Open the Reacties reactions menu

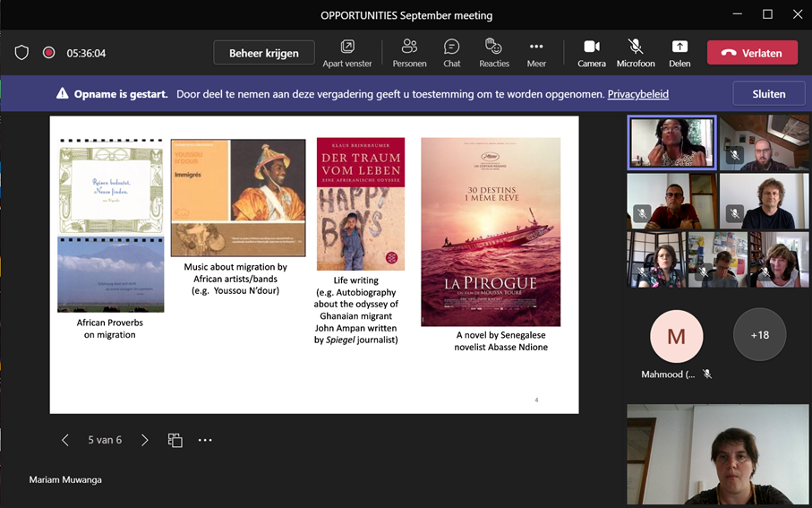(493, 53)
